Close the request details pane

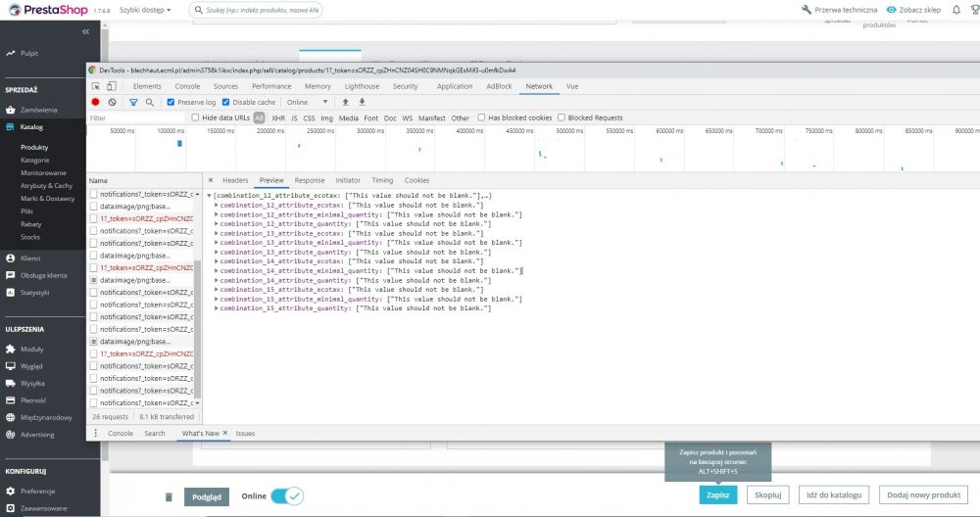point(211,180)
